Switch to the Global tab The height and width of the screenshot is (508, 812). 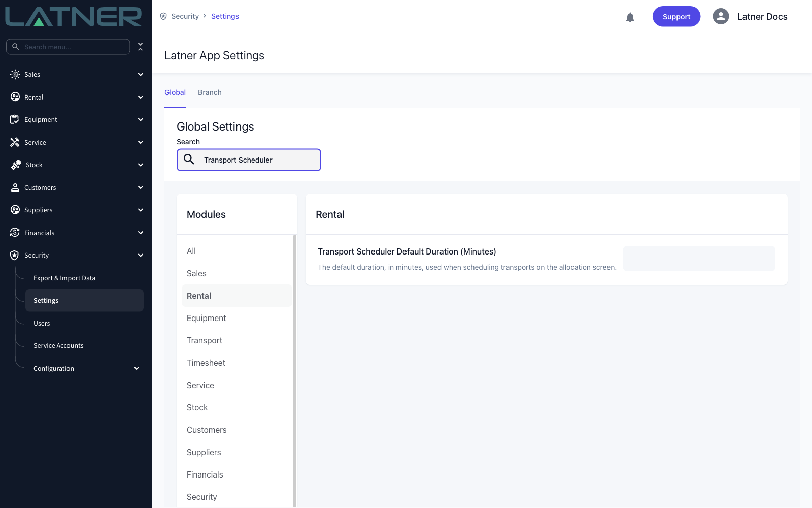[x=175, y=92]
